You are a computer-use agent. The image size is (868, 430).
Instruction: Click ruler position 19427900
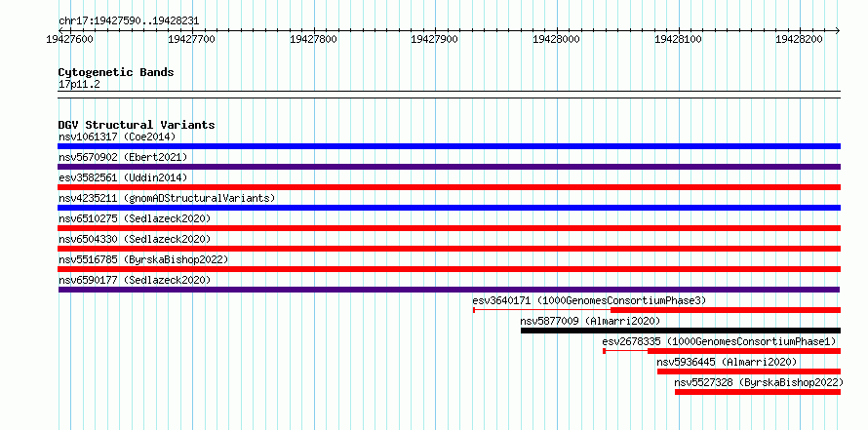[435, 39]
